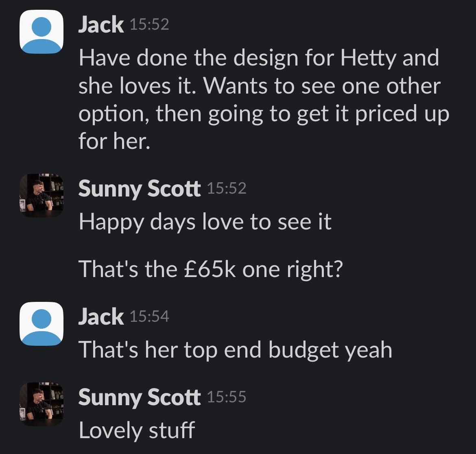Open the 15:55 timestamp link

point(227,397)
